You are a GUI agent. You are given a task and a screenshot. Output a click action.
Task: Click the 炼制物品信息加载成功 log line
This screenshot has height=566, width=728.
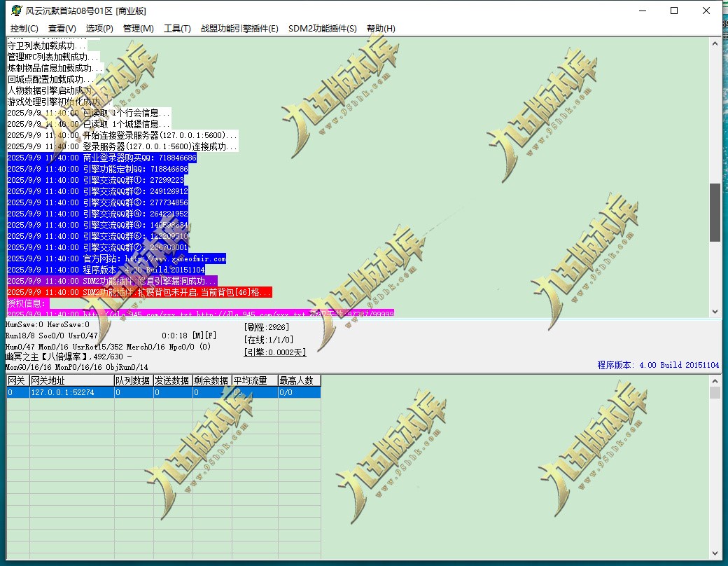click(x=55, y=68)
